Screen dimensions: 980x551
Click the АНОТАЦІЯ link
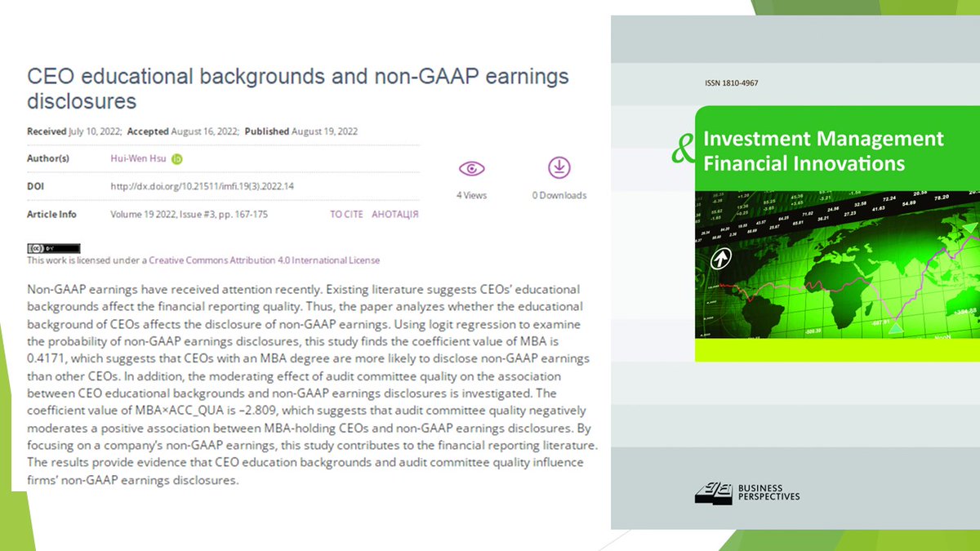(395, 214)
